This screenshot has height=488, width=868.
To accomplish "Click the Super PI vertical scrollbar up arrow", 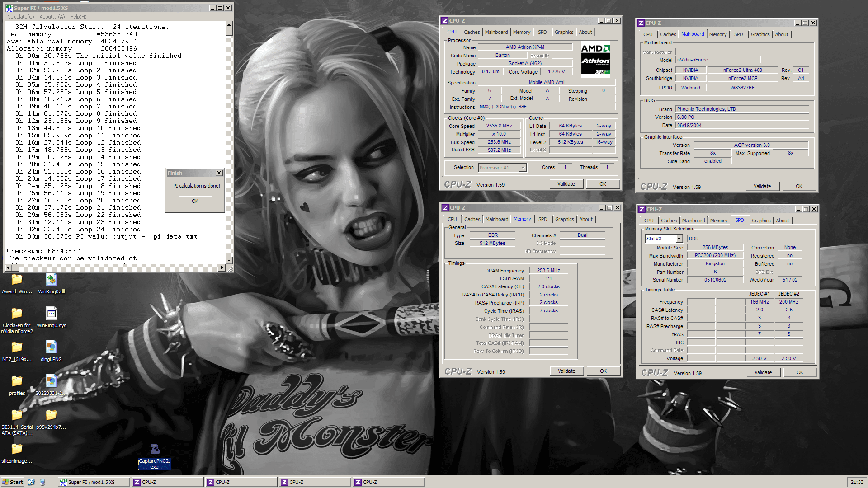I will coord(229,25).
